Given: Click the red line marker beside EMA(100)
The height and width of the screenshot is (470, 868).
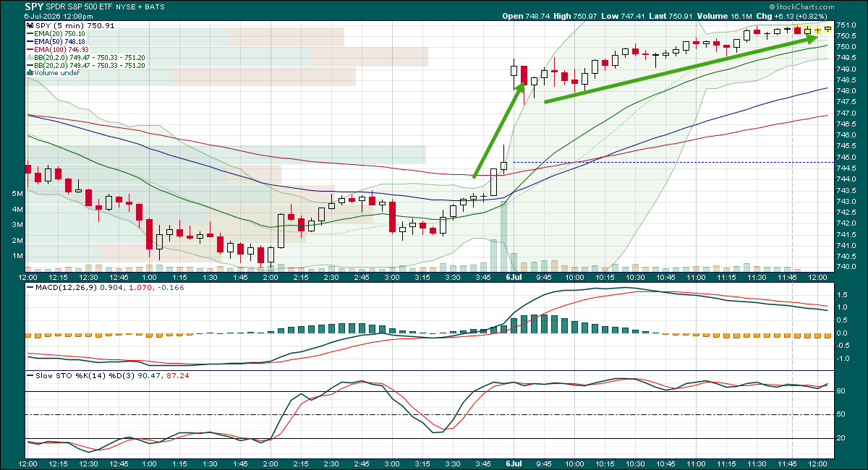Looking at the screenshot, I should 30,49.
